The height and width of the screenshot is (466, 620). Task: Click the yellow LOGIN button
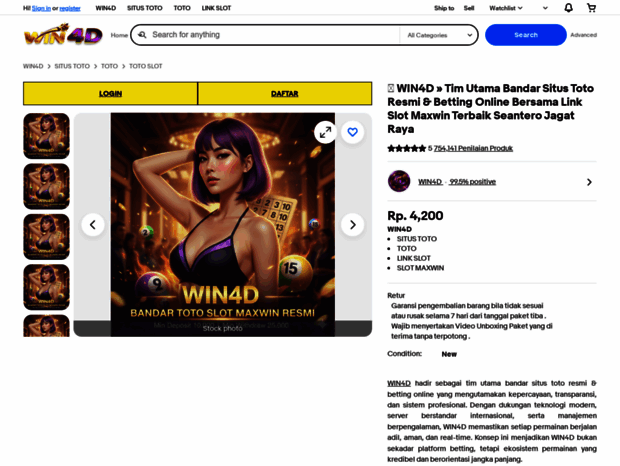pos(110,94)
